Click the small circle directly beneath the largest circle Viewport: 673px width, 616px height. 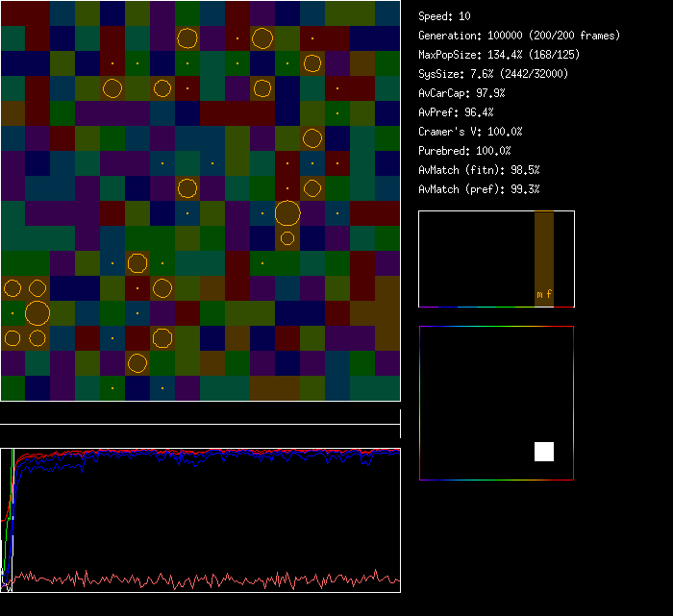287,237
